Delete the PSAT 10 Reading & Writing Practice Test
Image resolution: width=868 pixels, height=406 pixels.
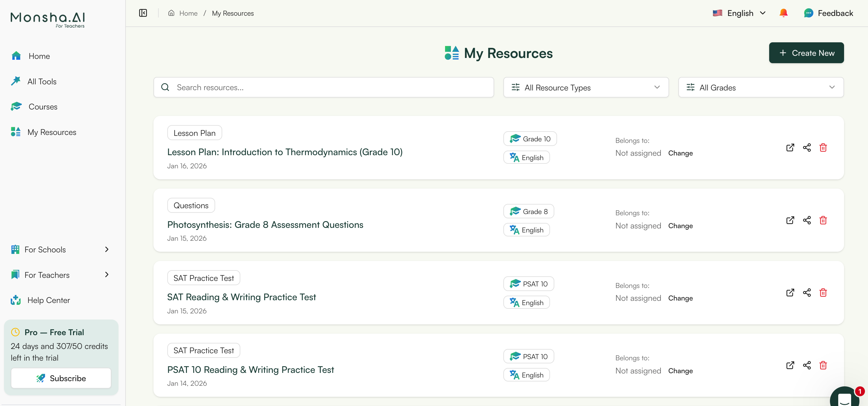pos(823,366)
